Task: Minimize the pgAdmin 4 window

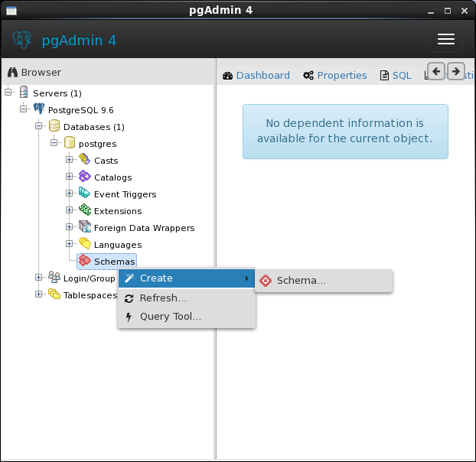Action: (x=430, y=11)
